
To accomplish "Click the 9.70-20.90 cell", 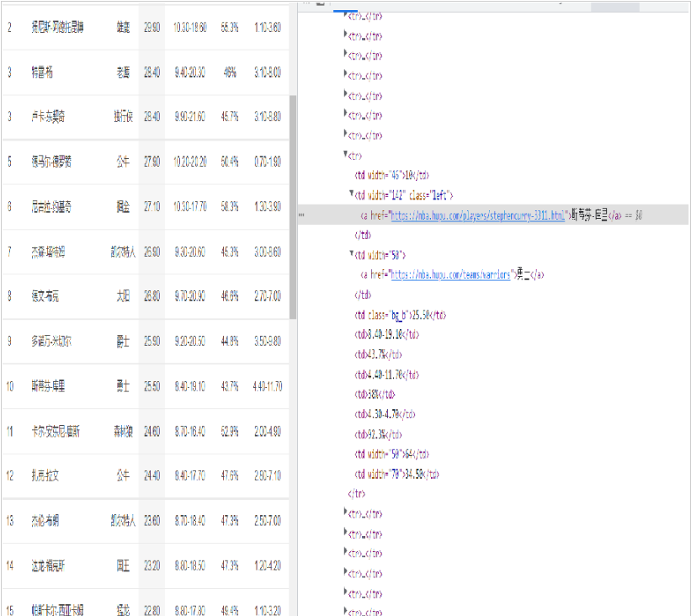I will point(190,296).
